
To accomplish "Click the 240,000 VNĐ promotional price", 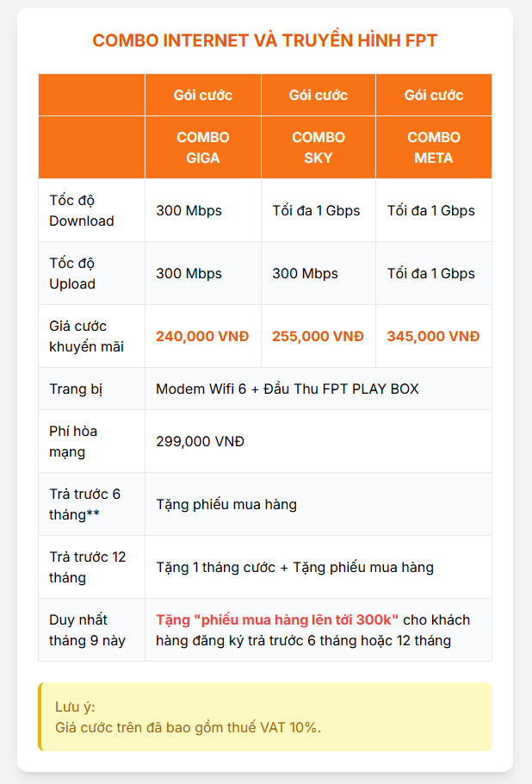I will tap(202, 336).
